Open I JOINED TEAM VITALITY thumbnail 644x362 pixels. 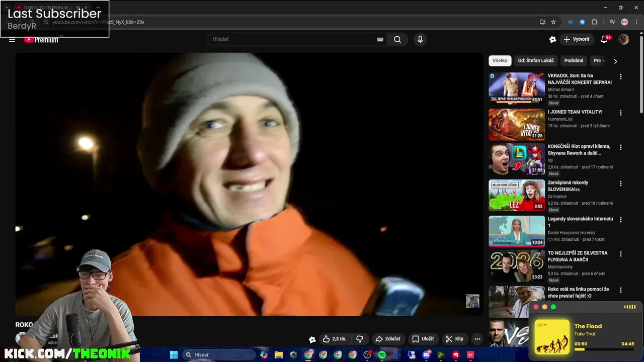click(517, 124)
